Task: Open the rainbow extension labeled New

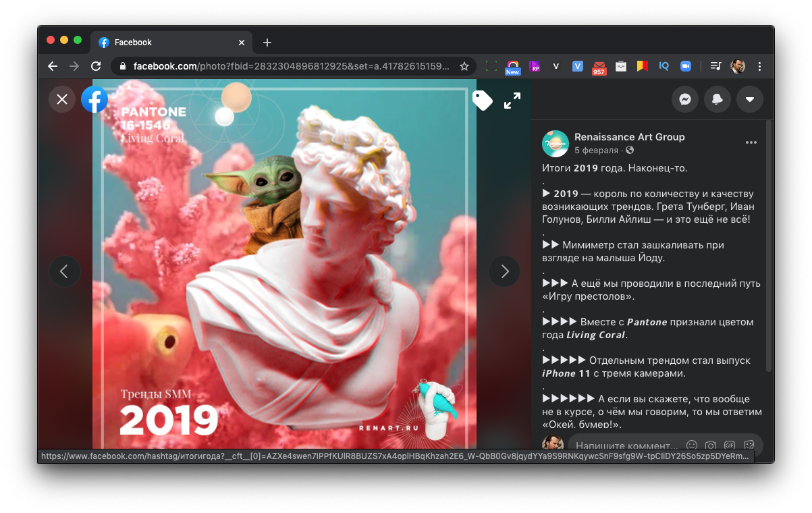Action: point(513,67)
